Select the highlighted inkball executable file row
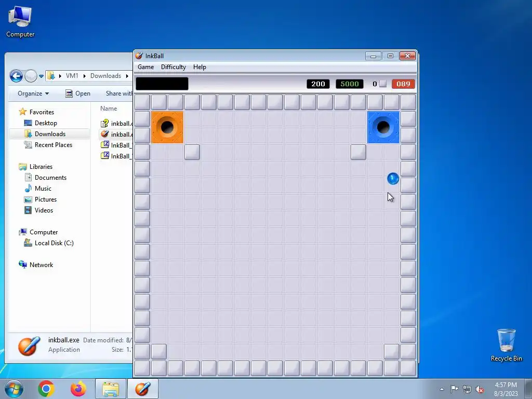Image resolution: width=532 pixels, height=399 pixels. click(116, 135)
